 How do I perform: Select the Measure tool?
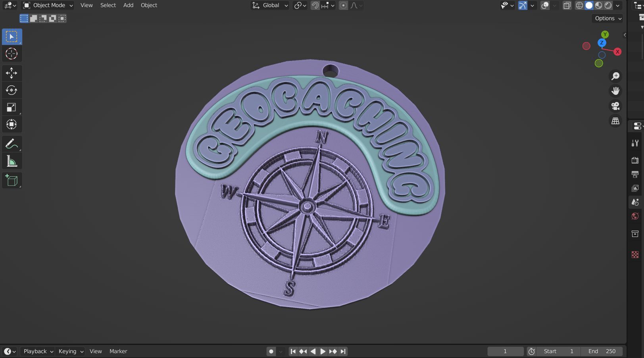(12, 160)
